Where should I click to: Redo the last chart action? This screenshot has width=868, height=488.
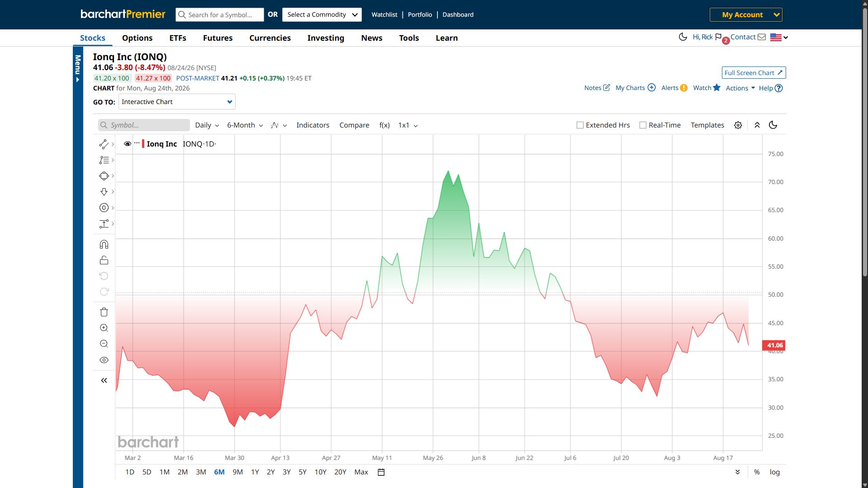click(x=104, y=292)
